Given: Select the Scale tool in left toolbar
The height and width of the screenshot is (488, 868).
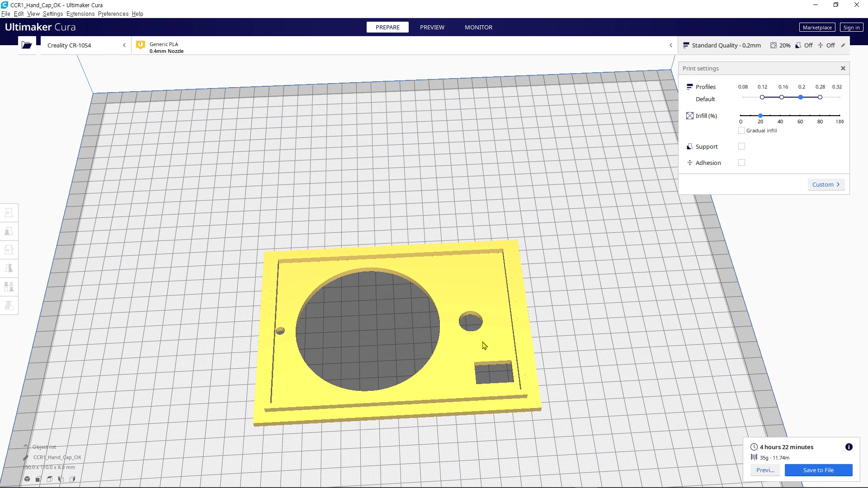Looking at the screenshot, I should coord(9,231).
